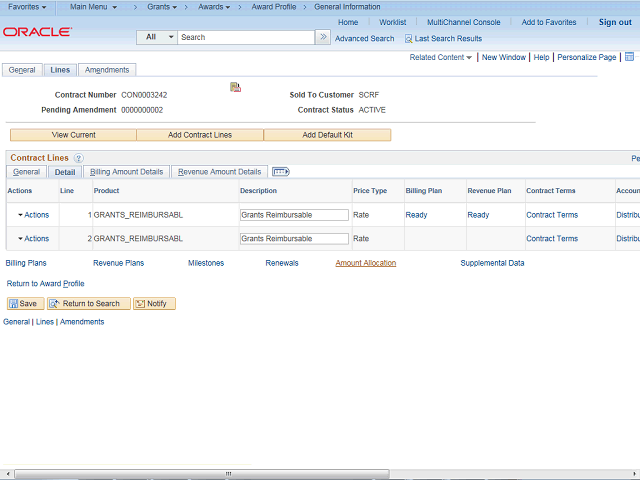Click the Add Default Kit button
The height and width of the screenshot is (480, 640).
point(327,135)
